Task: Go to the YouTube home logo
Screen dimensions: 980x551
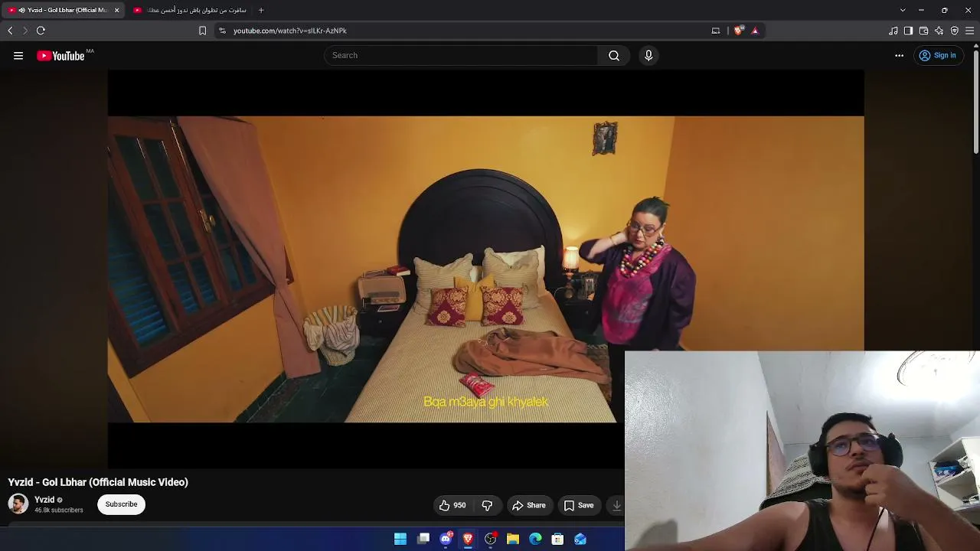Action: coord(60,55)
